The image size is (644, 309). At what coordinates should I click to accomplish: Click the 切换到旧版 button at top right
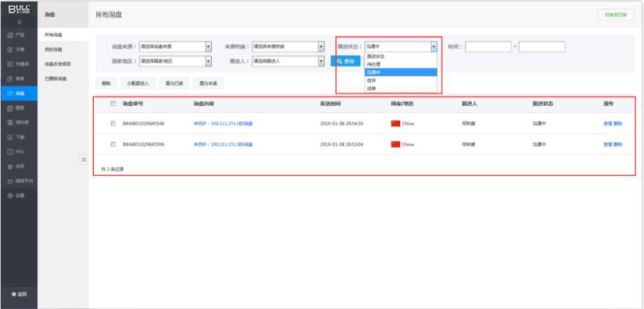point(614,15)
